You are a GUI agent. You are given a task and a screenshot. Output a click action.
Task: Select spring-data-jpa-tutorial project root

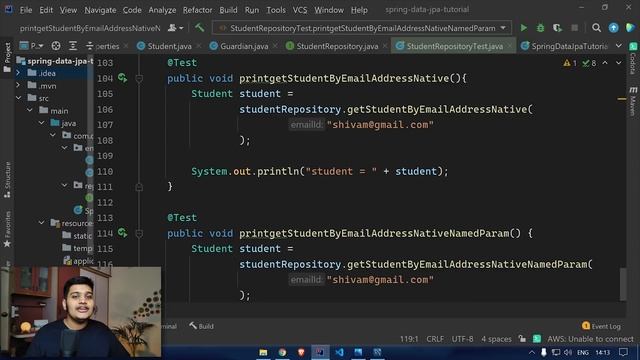tap(55, 61)
